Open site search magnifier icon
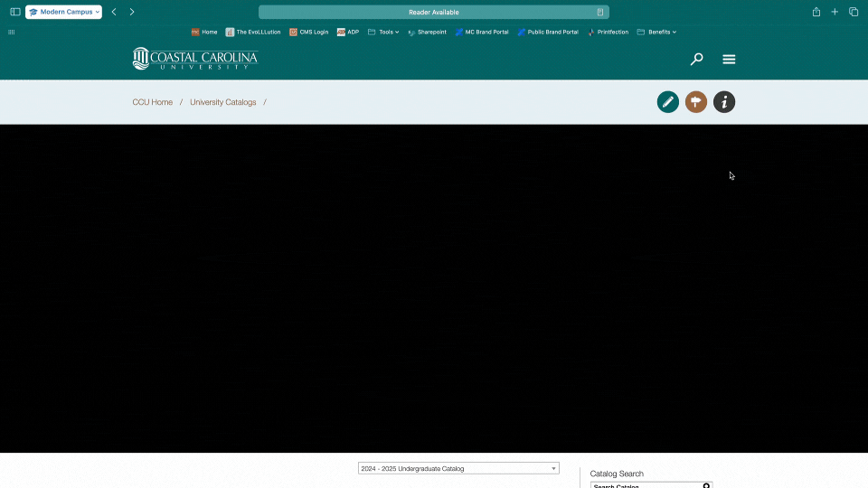Viewport: 868px width, 488px height. pos(696,60)
